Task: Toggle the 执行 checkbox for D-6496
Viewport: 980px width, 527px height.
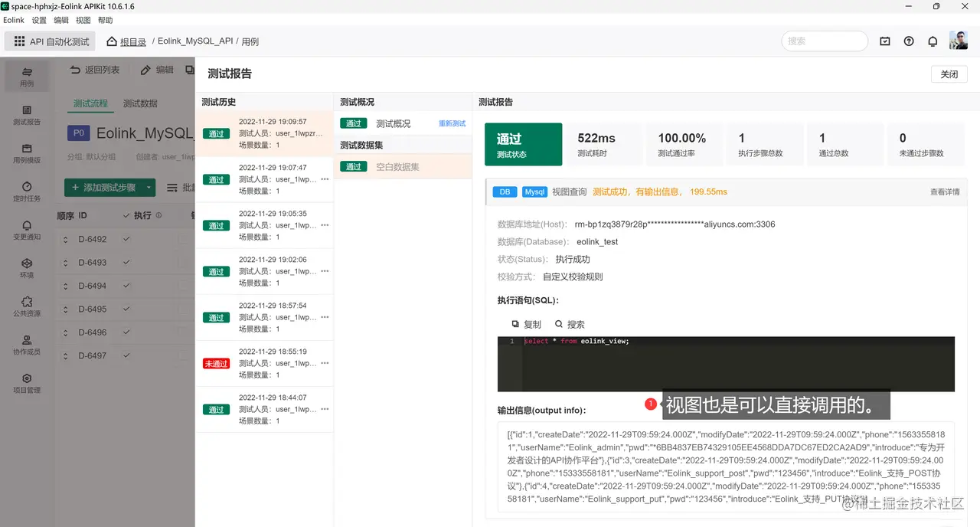Action: pos(127,332)
